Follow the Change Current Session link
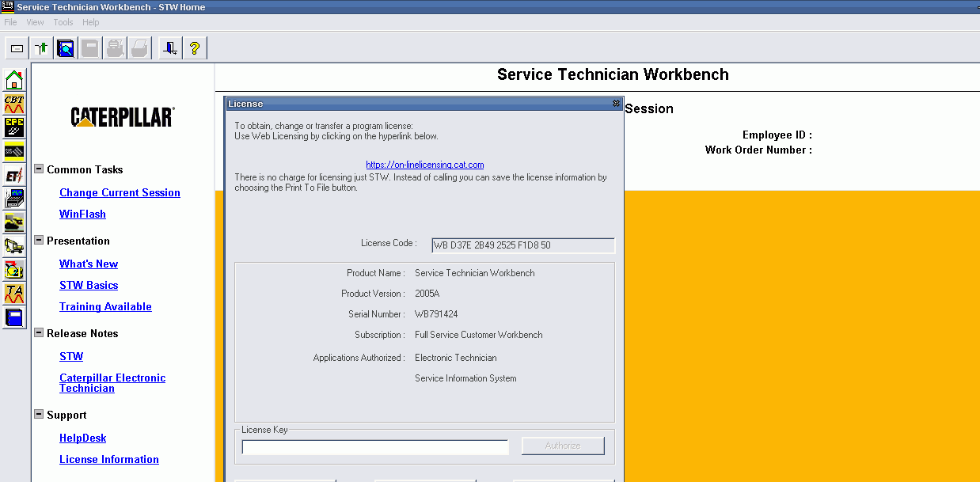The image size is (980, 482). tap(120, 192)
